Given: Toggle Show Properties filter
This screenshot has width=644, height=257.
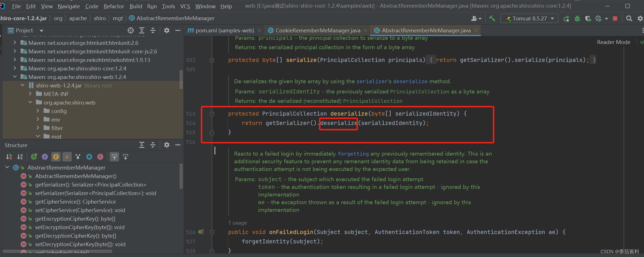Looking at the screenshot, I should (45, 156).
